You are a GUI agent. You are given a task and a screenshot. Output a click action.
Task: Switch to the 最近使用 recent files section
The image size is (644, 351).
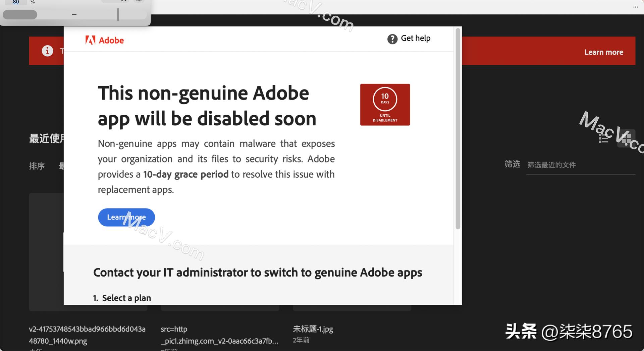(47, 139)
